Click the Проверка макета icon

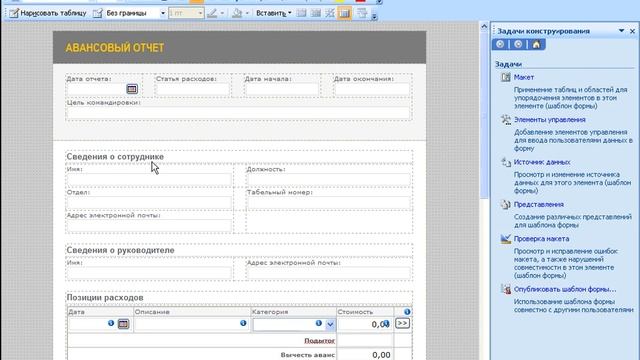tap(506, 239)
